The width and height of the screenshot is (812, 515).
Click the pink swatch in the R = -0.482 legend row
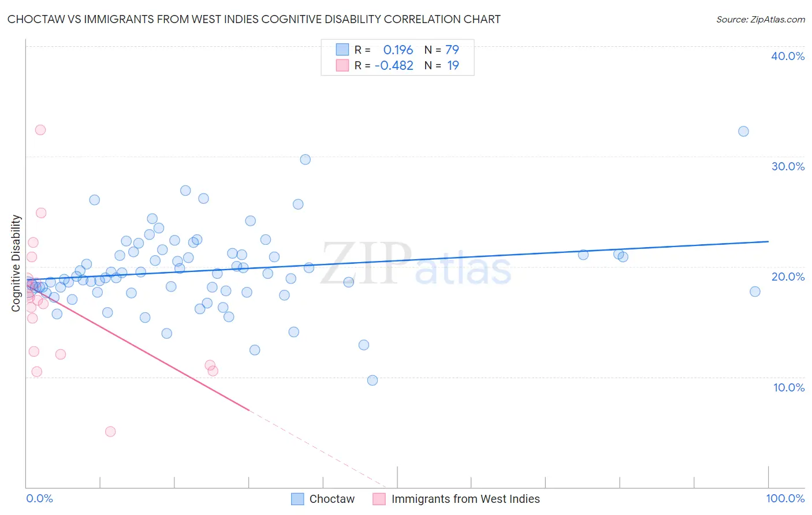pos(342,65)
